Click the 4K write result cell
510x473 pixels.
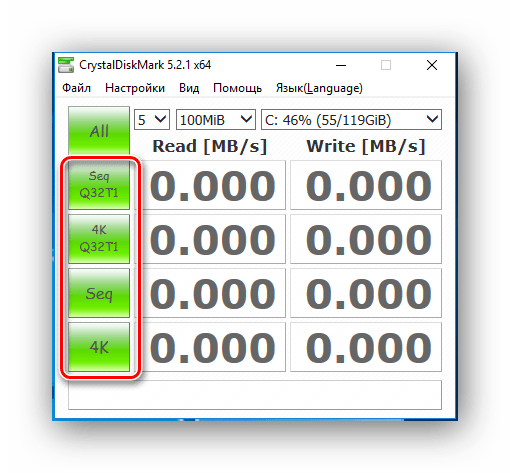[x=366, y=347]
